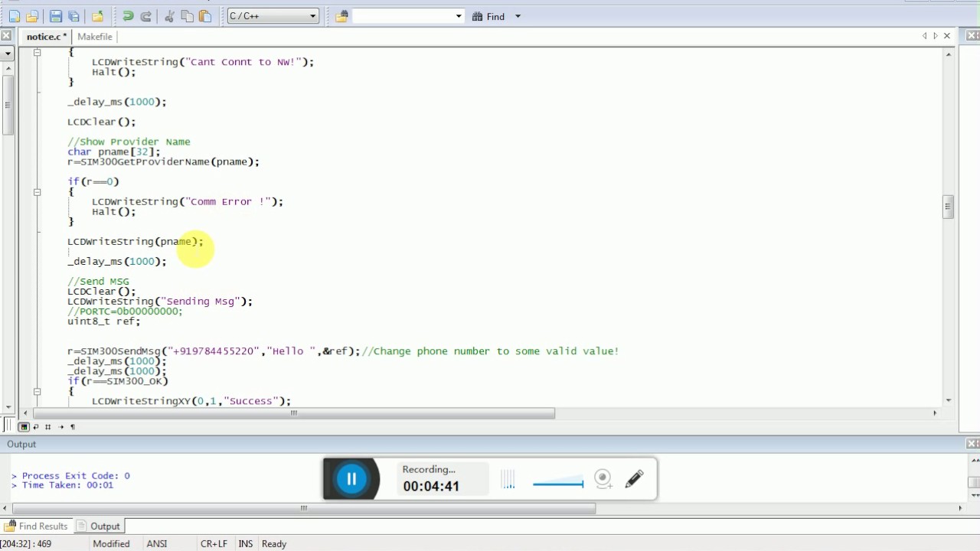Toggle the paragraph end-of-line marker icon
Screen dimensions: 980x551
pyautogui.click(x=73, y=427)
